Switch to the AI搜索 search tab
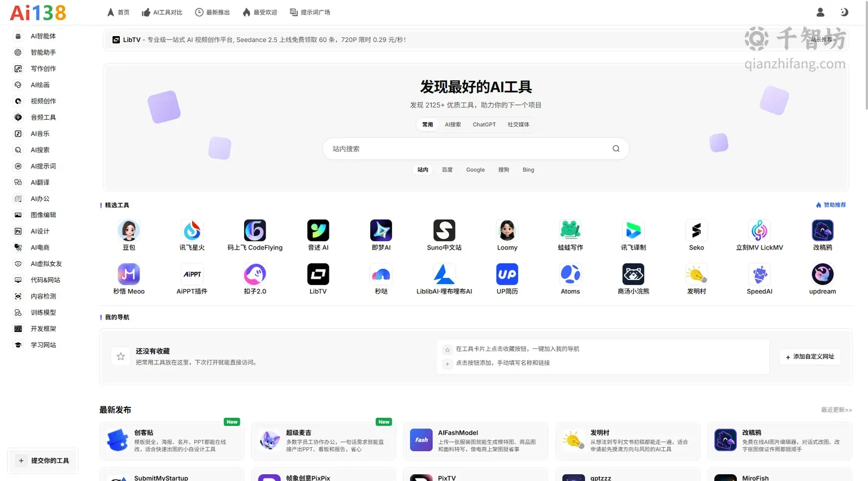This screenshot has width=868, height=481. coord(453,124)
